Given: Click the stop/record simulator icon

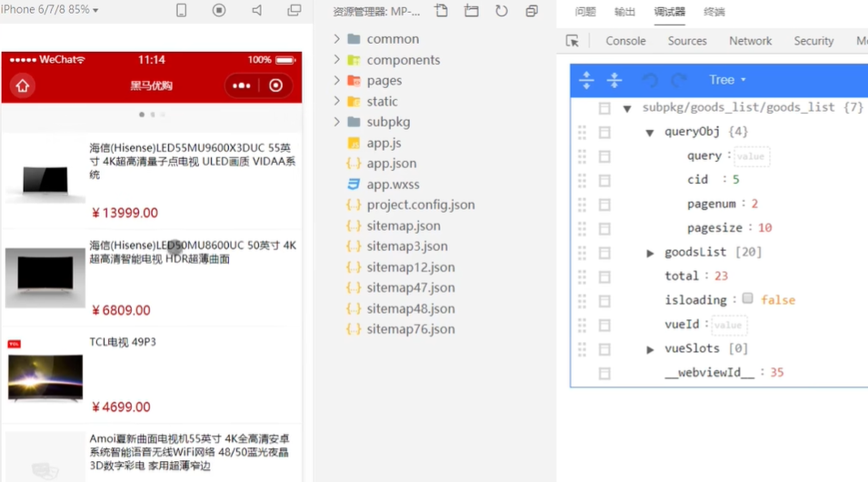Looking at the screenshot, I should pyautogui.click(x=219, y=10).
